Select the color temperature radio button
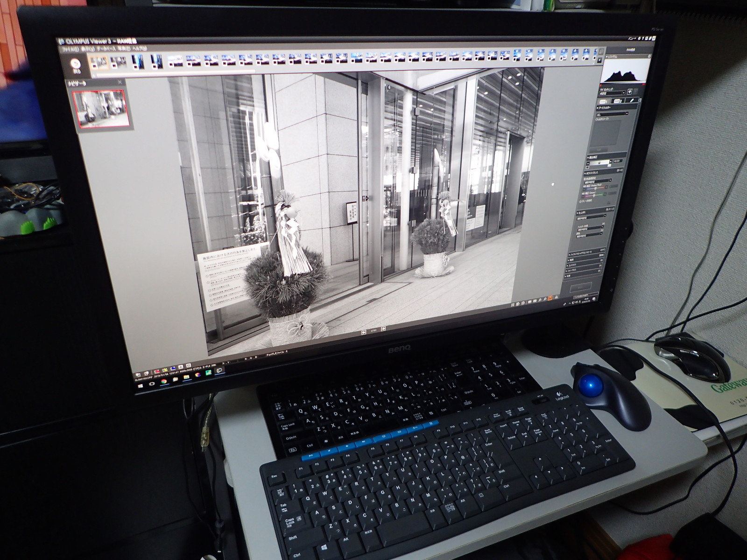 tap(585, 179)
